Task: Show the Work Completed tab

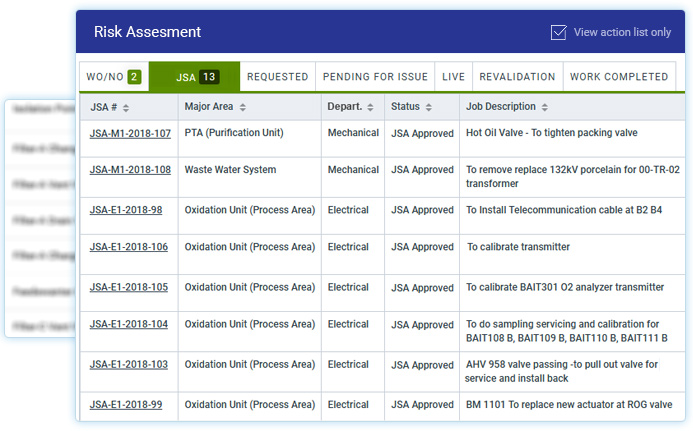Action: 618,77
